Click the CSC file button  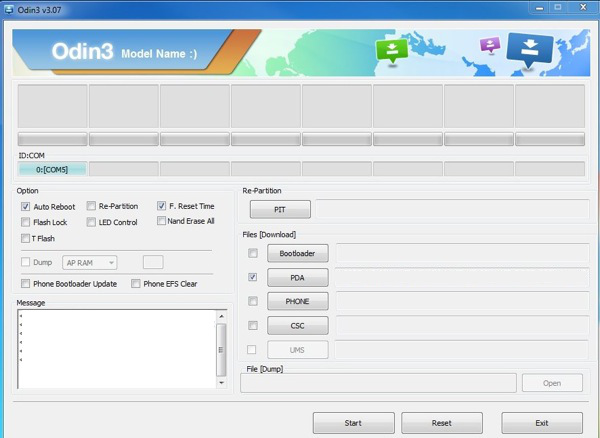click(298, 326)
